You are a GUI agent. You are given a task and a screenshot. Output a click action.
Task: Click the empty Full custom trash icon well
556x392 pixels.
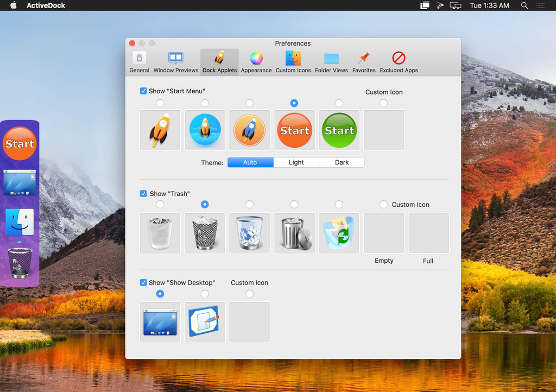tap(428, 233)
